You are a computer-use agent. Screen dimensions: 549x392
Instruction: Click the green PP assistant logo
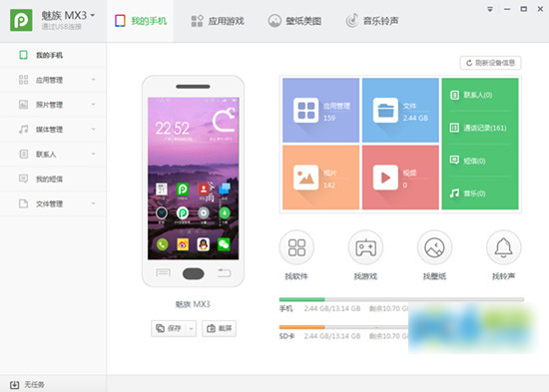pos(21,20)
